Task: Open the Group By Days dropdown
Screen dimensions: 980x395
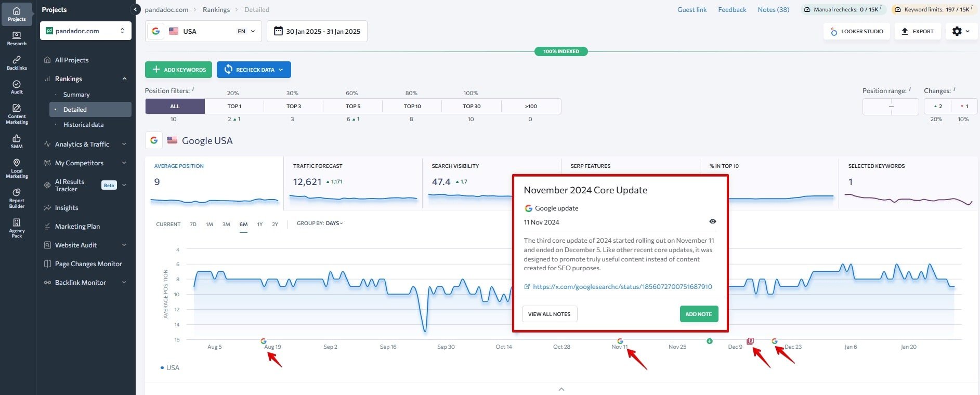Action: pyautogui.click(x=320, y=223)
